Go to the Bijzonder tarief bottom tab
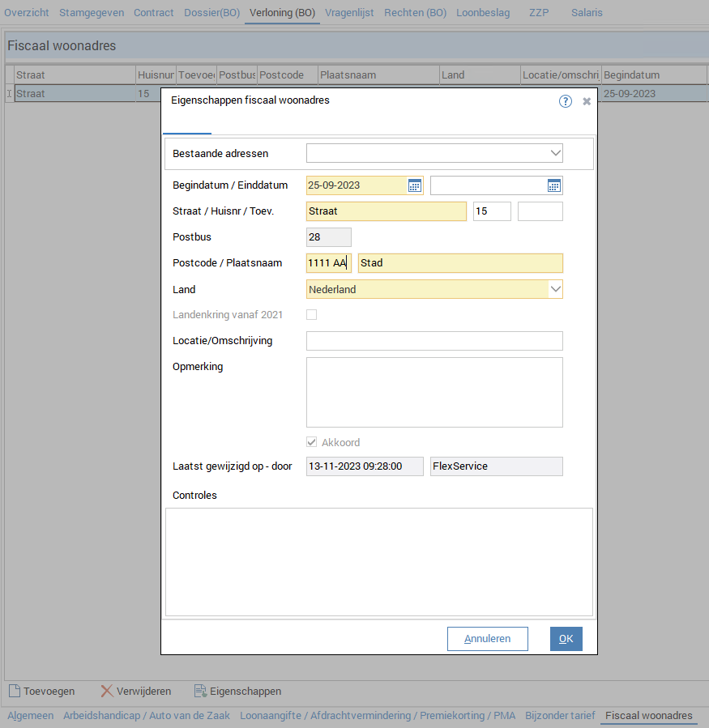This screenshot has width=709, height=728. coord(560,715)
